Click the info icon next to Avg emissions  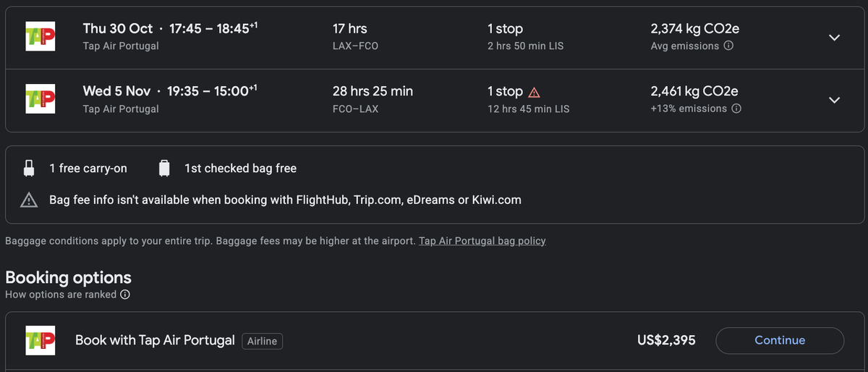(728, 46)
